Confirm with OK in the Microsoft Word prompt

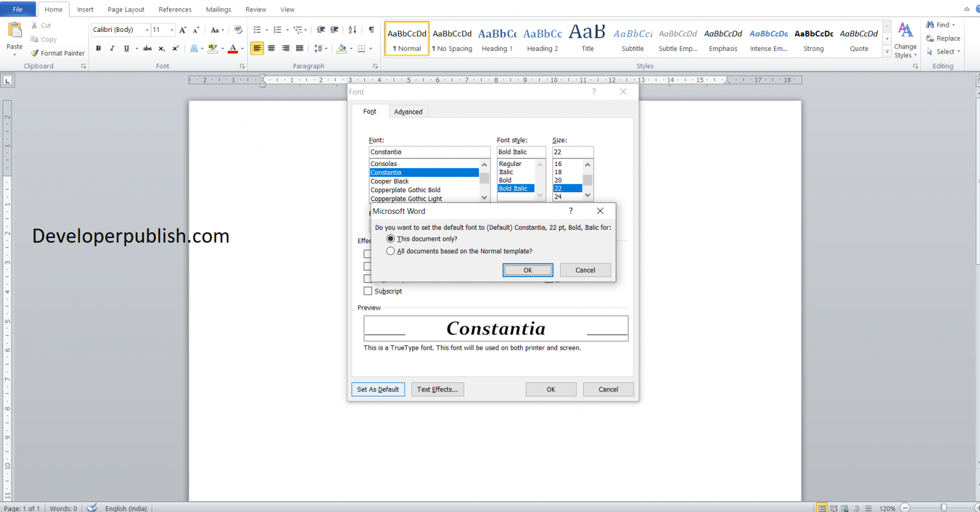[x=528, y=269]
